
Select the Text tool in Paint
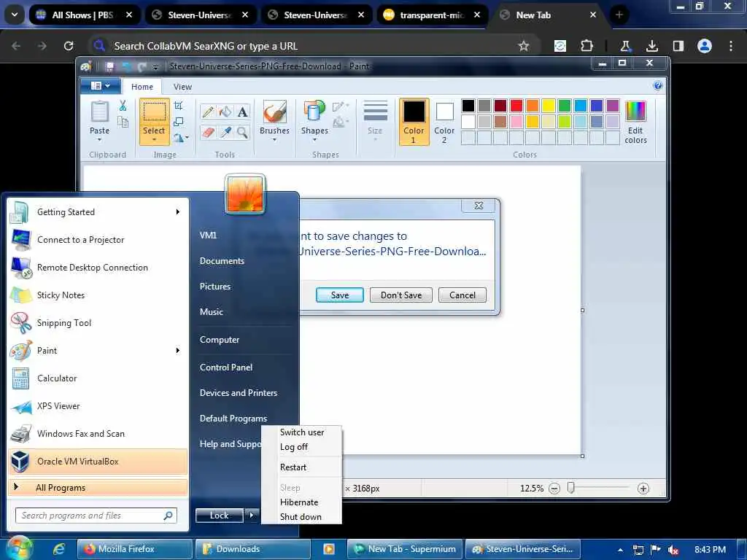click(x=242, y=112)
